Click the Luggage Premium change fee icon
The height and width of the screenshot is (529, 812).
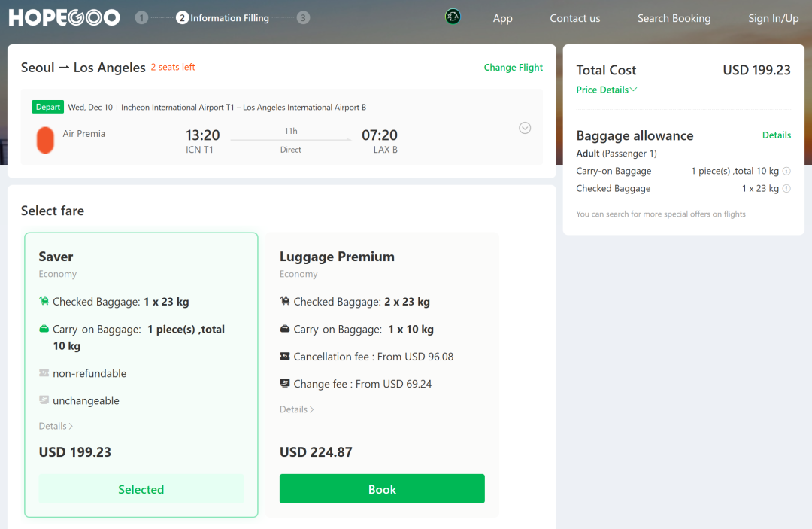click(285, 384)
